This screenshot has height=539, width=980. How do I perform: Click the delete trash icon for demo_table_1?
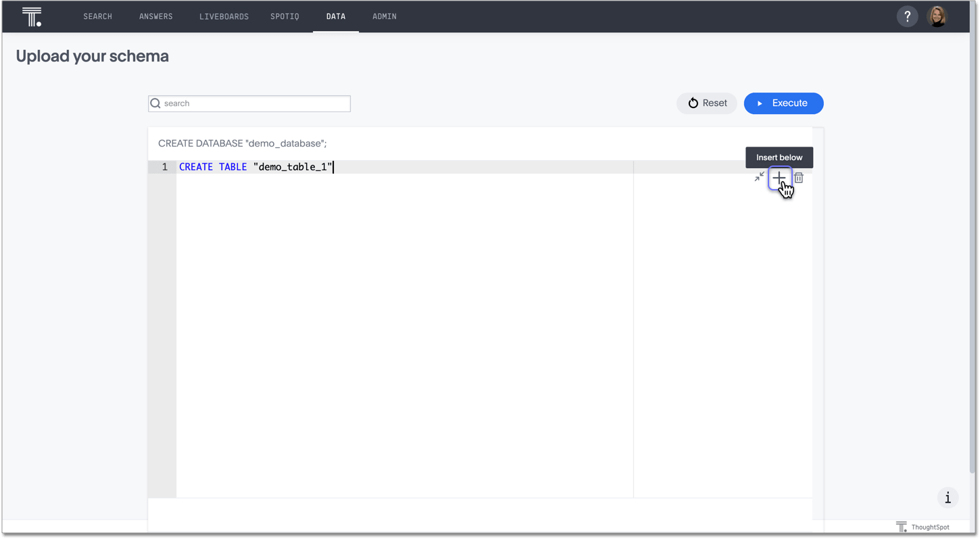[x=798, y=177]
